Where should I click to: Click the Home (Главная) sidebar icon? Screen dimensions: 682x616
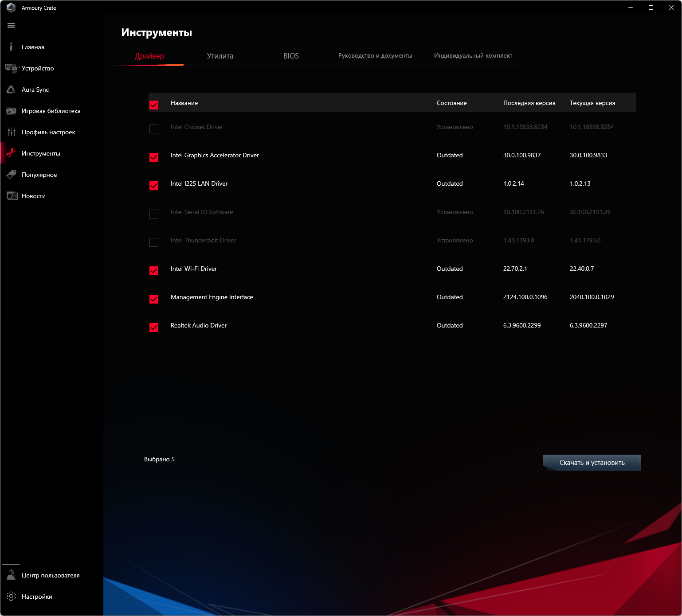tap(11, 47)
